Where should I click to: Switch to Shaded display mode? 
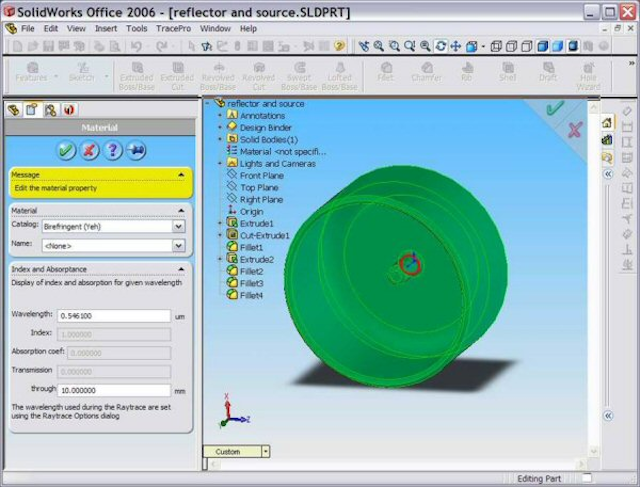558,46
